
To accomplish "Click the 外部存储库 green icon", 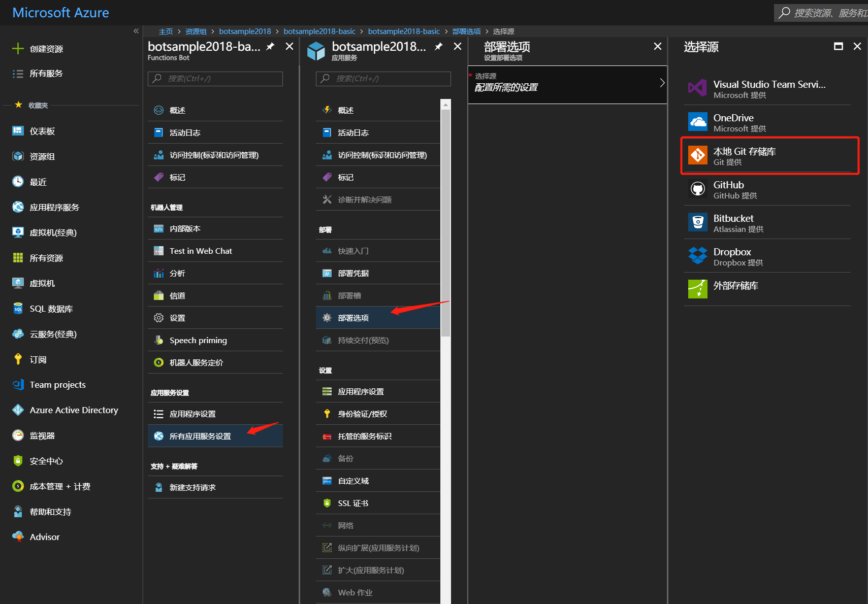I will [x=697, y=289].
